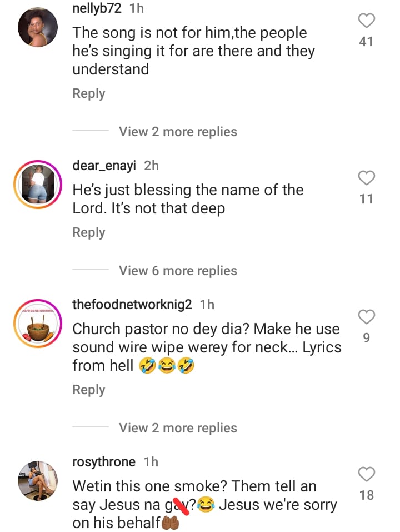Open rosythrone username link
This screenshot has width=400, height=532.
click(x=104, y=461)
